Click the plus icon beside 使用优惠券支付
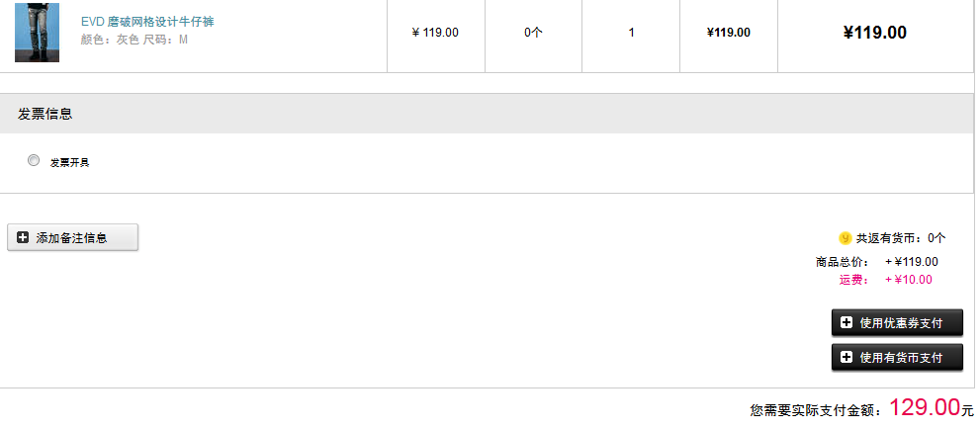Image resolution: width=980 pixels, height=430 pixels. coord(846,323)
